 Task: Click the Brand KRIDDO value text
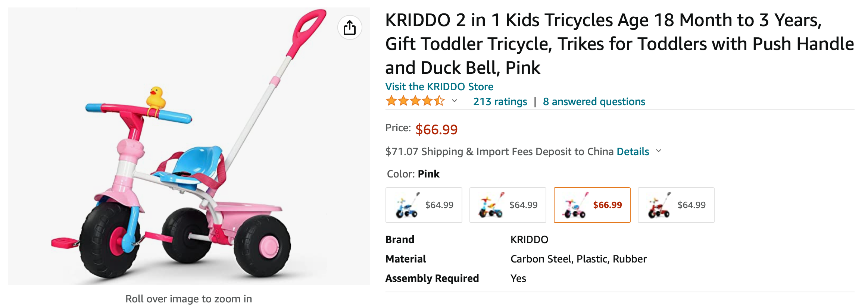point(529,239)
